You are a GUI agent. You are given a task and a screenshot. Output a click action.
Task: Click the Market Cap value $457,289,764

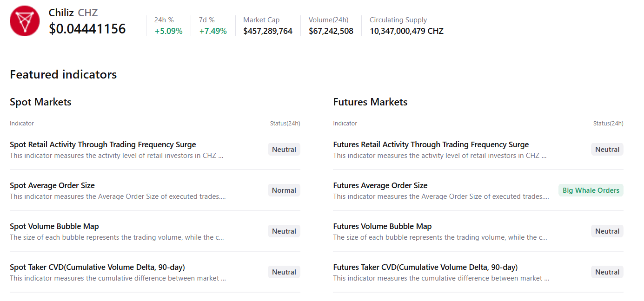pyautogui.click(x=268, y=31)
